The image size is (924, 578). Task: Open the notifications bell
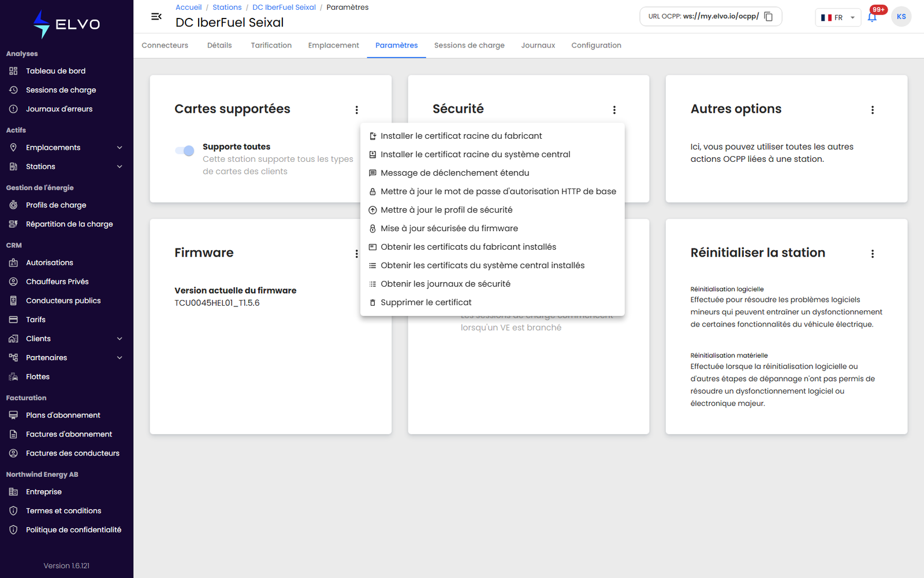(872, 17)
